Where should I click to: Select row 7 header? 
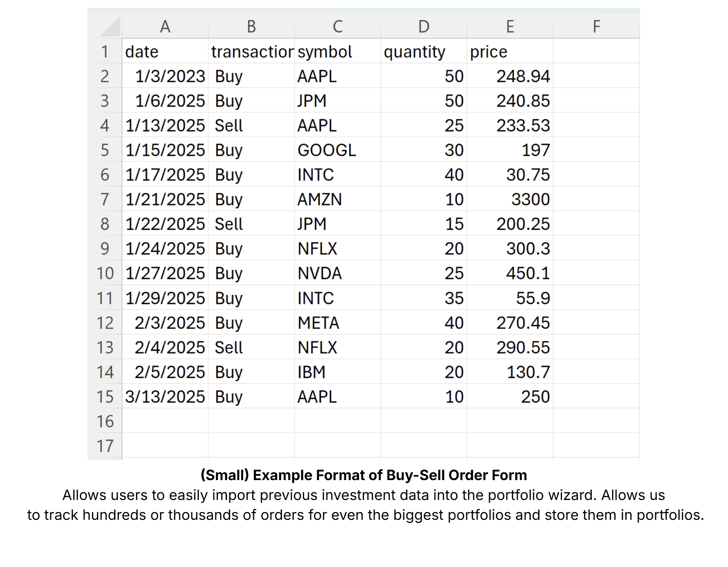[x=105, y=200]
